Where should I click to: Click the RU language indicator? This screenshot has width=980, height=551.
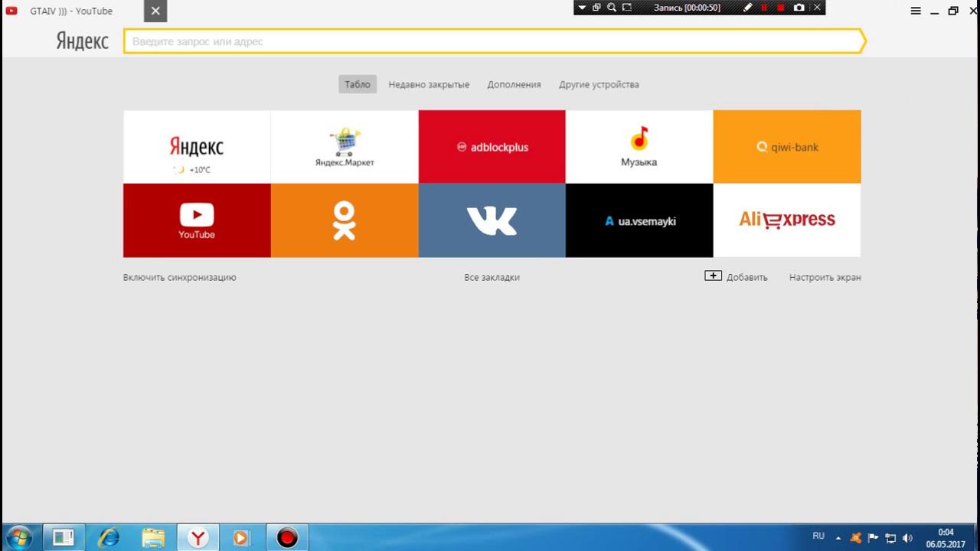[x=818, y=536]
